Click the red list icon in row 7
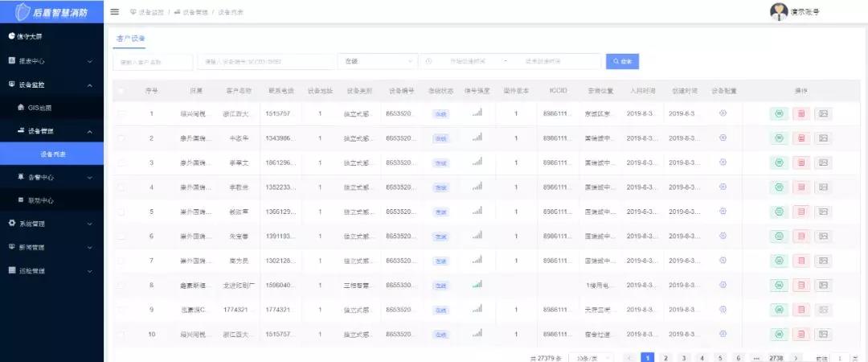The width and height of the screenshot is (868, 362). (x=801, y=261)
